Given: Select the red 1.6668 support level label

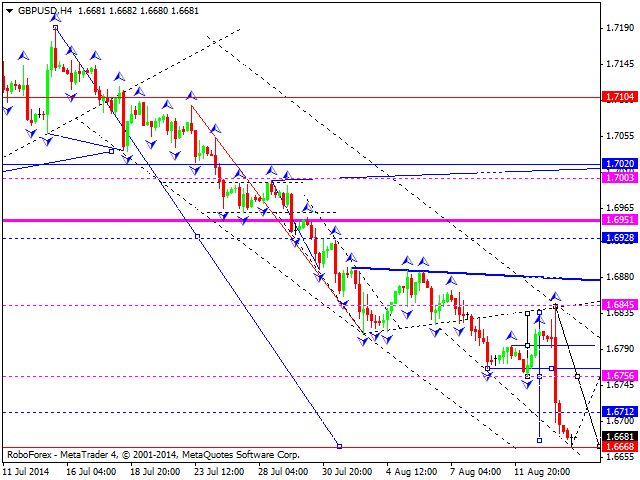Looking at the screenshot, I should 620,447.
